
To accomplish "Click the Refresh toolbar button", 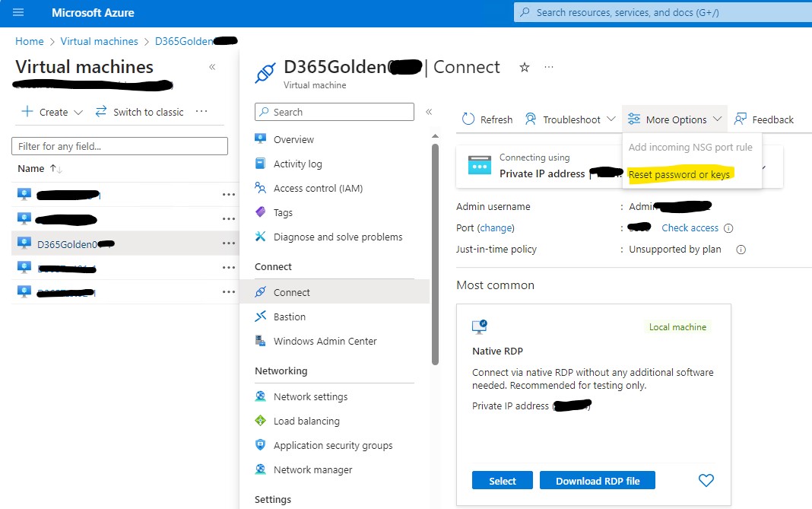I will click(487, 119).
